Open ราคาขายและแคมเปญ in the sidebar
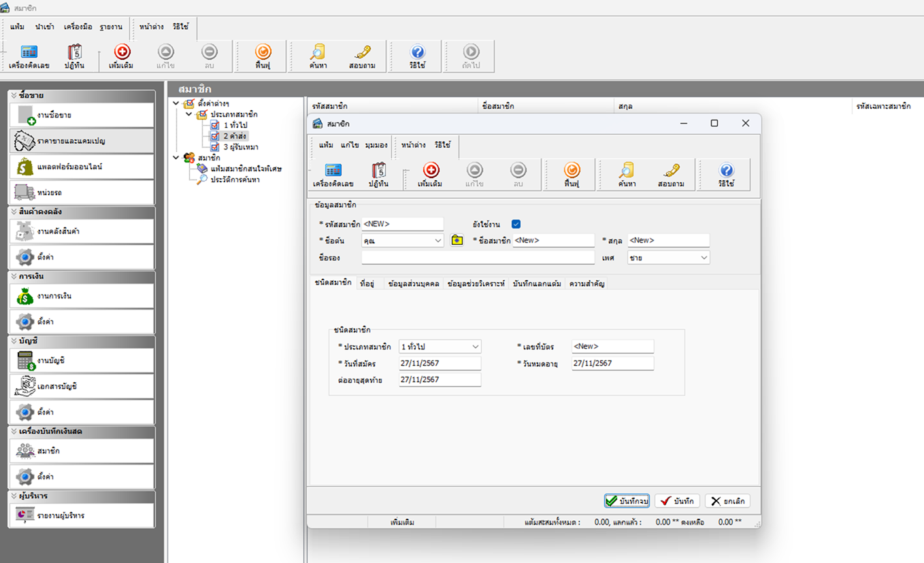924x563 pixels. (82, 141)
